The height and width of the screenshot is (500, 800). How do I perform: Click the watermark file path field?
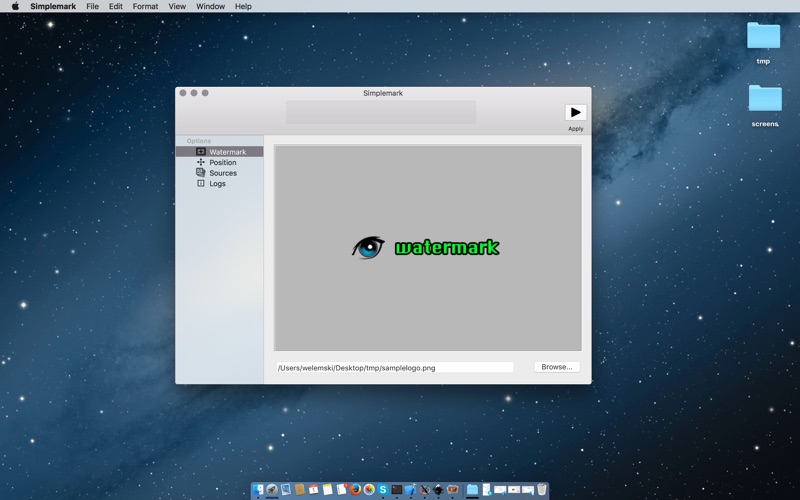(x=394, y=368)
